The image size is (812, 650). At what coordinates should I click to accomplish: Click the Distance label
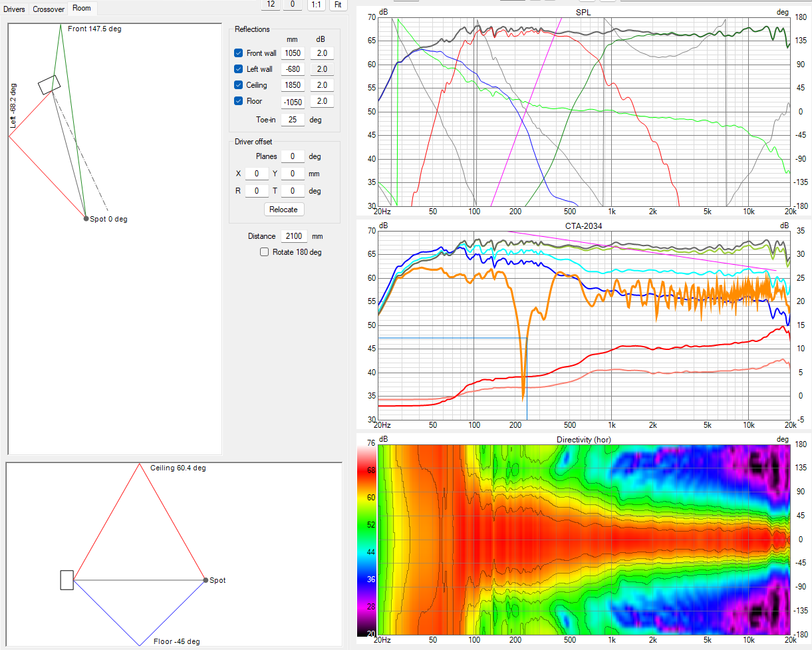[261, 236]
